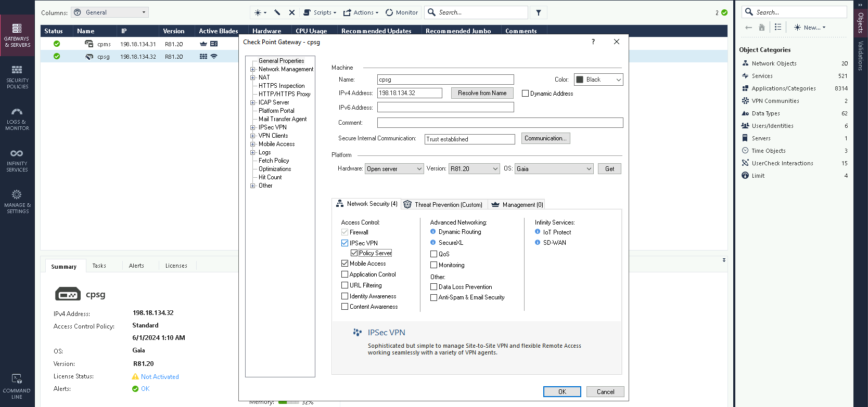The width and height of the screenshot is (868, 407).
Task: Click the SecureXL info icon
Action: pos(433,242)
